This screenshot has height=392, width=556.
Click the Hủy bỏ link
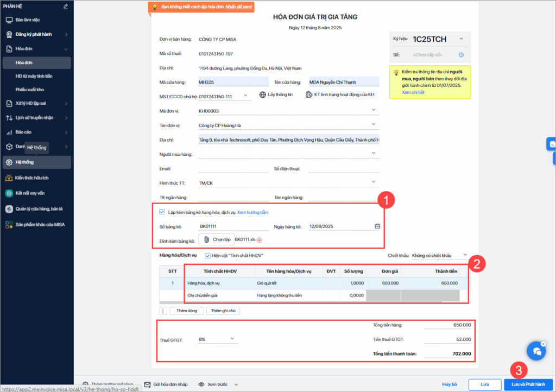(x=449, y=384)
